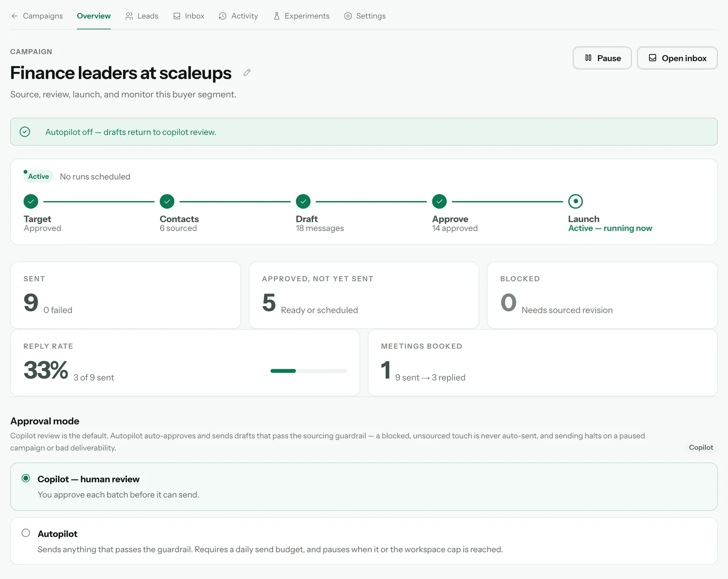Switch to the Overview tab
Screen dimensions: 728x579
coord(94,16)
